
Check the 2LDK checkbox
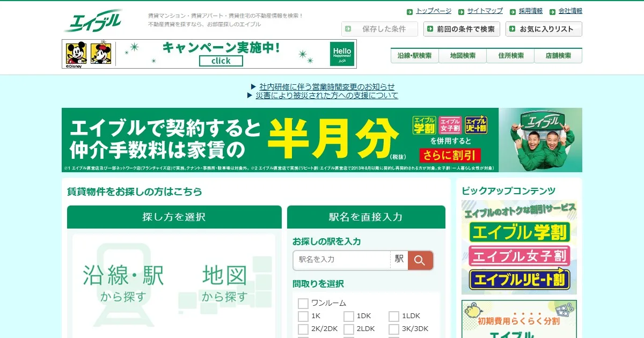pos(349,329)
